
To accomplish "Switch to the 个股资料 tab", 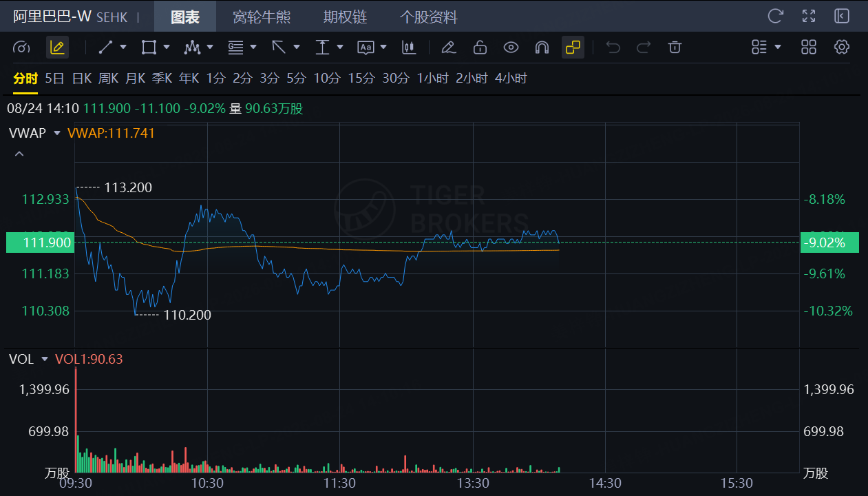I will pyautogui.click(x=428, y=17).
